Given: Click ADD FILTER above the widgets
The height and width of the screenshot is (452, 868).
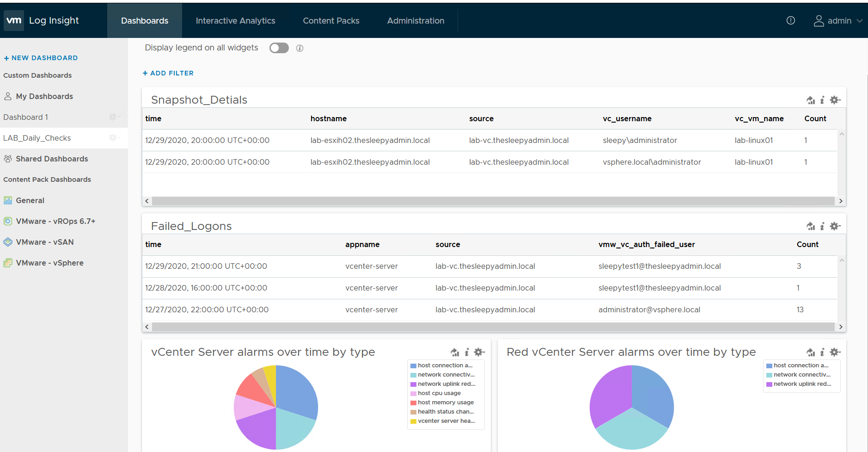Looking at the screenshot, I should [168, 73].
